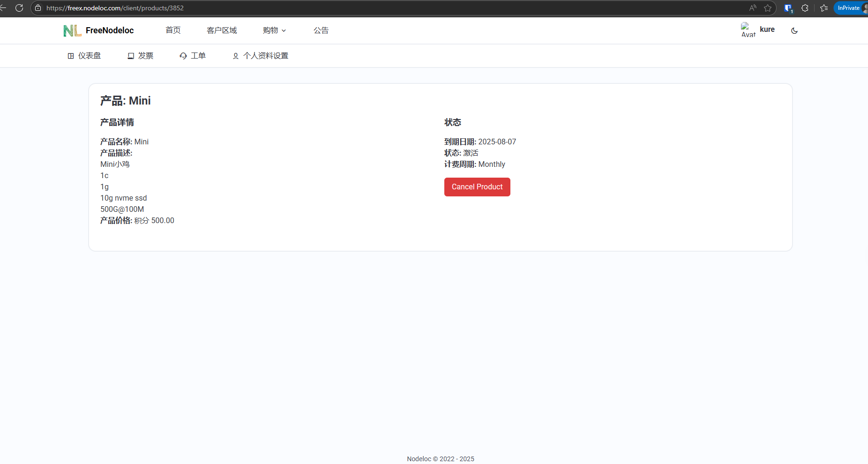
Task: Open the Bitwarden shield extension icon
Action: click(788, 8)
